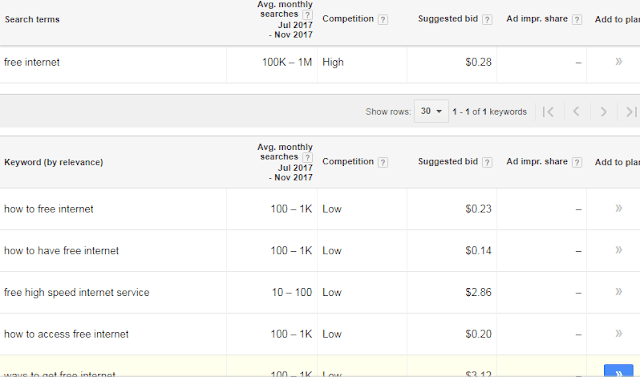The width and height of the screenshot is (640, 377).
Task: Click the blue add-to-plan button in highlighted row
Action: pyautogui.click(x=618, y=370)
